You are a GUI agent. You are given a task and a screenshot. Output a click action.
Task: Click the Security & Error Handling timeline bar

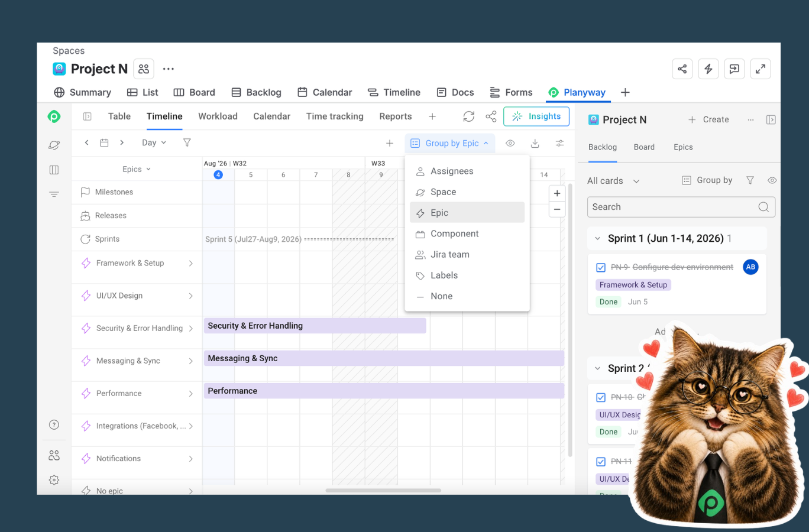point(315,326)
